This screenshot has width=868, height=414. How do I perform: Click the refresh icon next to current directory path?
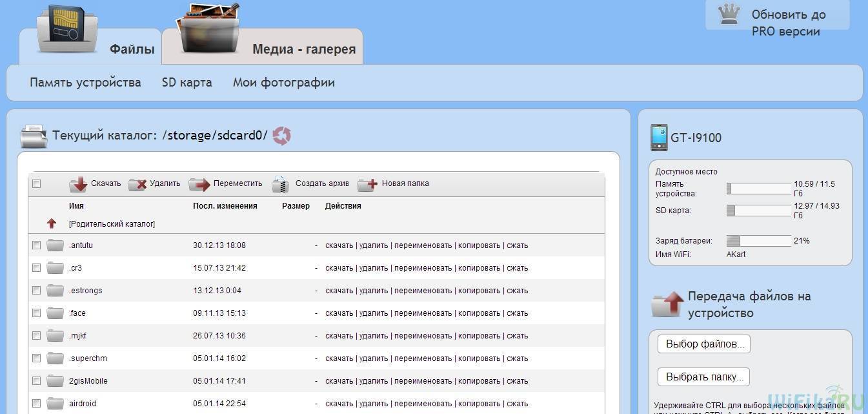click(x=281, y=136)
